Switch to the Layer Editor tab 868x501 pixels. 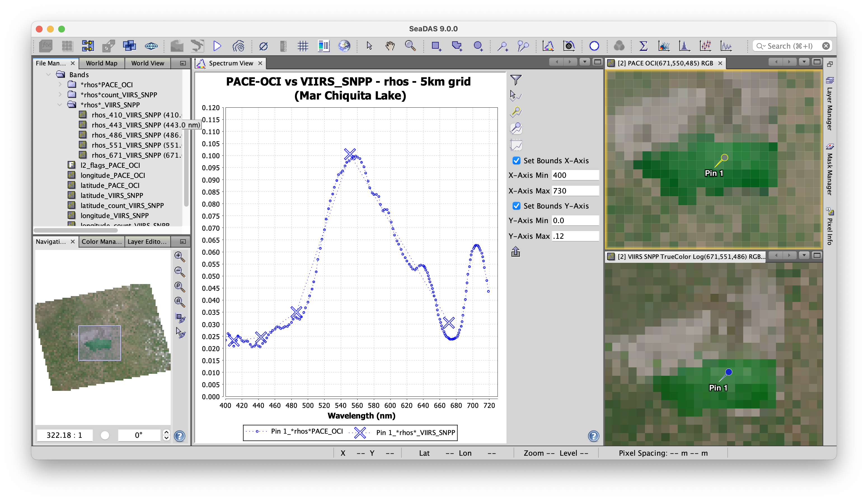147,242
